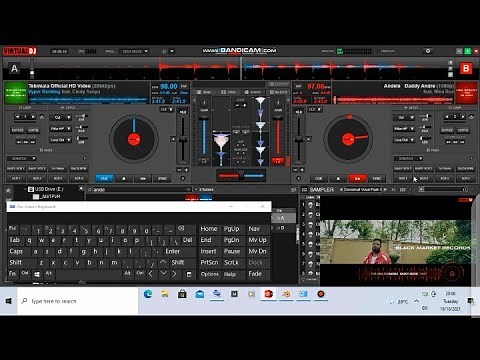Click the stop button on deck A
The height and width of the screenshot is (360, 480).
(124, 179)
